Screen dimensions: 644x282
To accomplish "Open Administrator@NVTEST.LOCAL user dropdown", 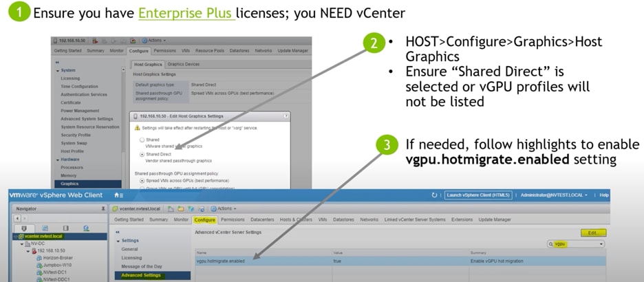I will [x=554, y=195].
